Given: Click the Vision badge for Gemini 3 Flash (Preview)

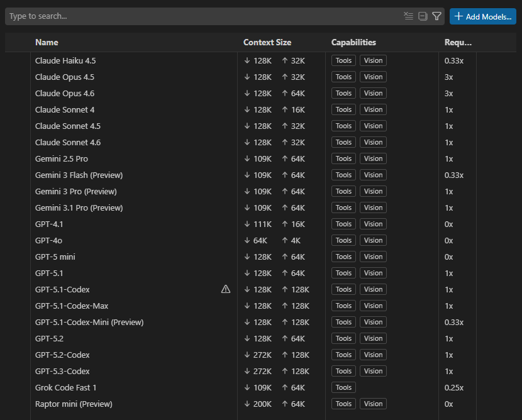Looking at the screenshot, I should [373, 175].
